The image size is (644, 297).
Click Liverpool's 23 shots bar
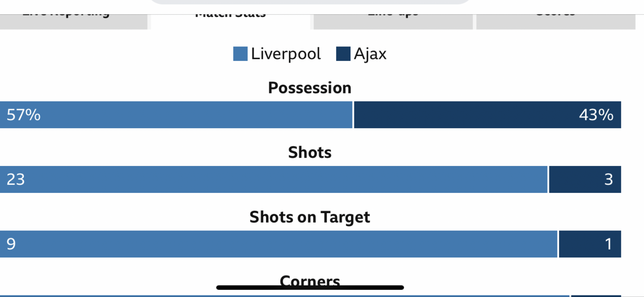(x=274, y=179)
